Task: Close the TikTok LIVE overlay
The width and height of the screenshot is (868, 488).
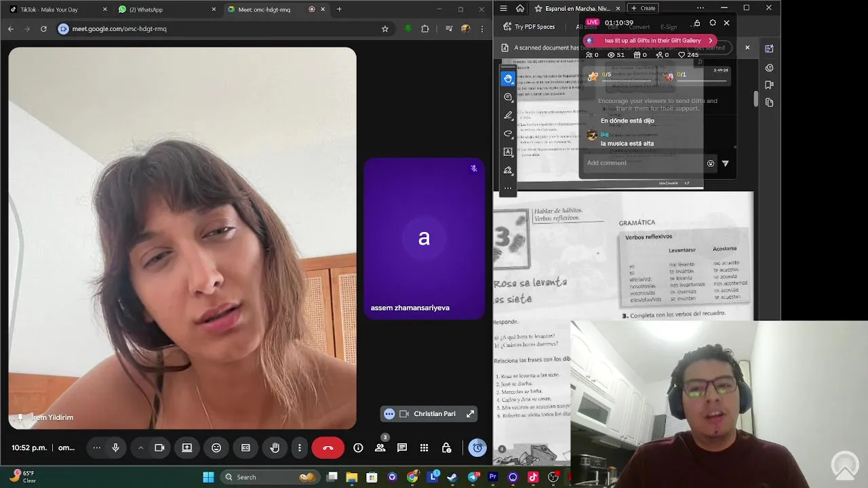Action: (726, 23)
